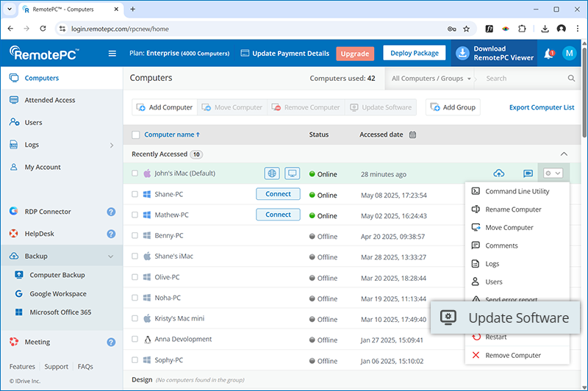
Task: Click the calendar icon beside Accessed date
Action: [x=413, y=135]
